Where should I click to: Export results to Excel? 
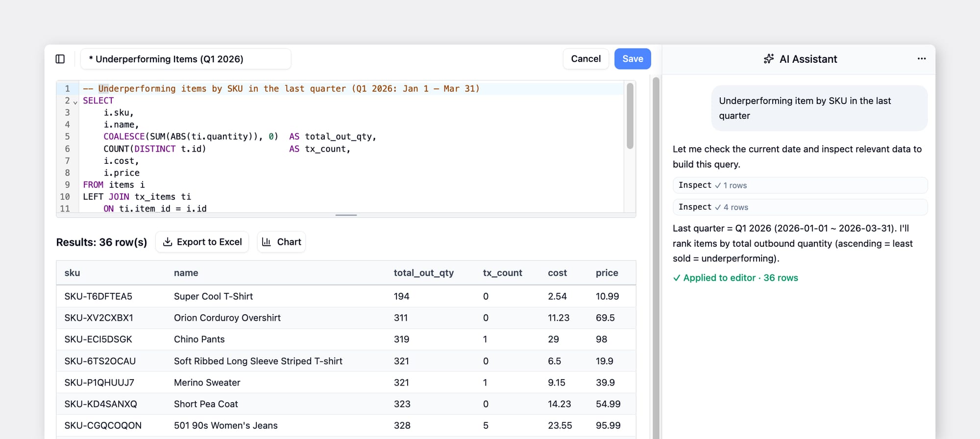(x=202, y=242)
